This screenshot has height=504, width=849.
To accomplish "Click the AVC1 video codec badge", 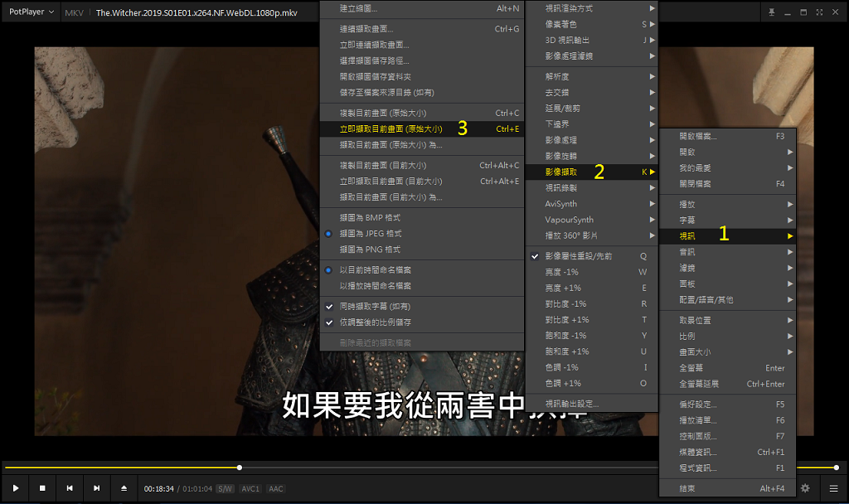I will tap(250, 489).
